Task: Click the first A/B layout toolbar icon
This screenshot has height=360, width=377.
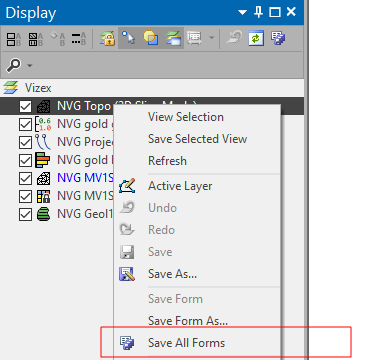Action: (x=14, y=39)
